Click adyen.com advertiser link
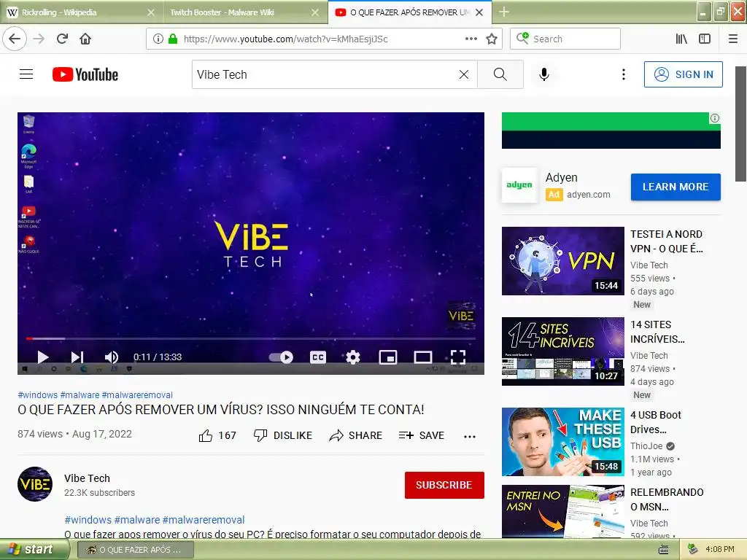Image resolution: width=747 pixels, height=560 pixels. tap(589, 194)
